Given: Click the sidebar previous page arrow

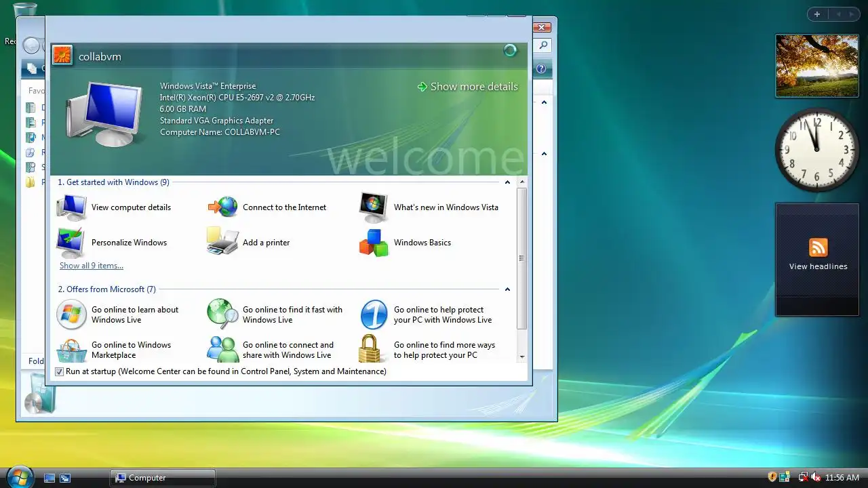Looking at the screenshot, I should coord(838,14).
